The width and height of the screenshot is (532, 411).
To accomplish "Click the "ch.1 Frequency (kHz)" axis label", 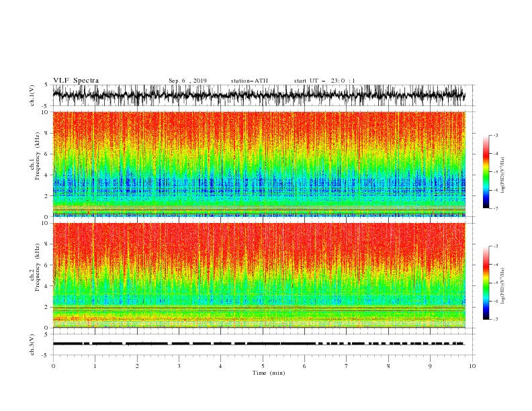I will (35, 156).
